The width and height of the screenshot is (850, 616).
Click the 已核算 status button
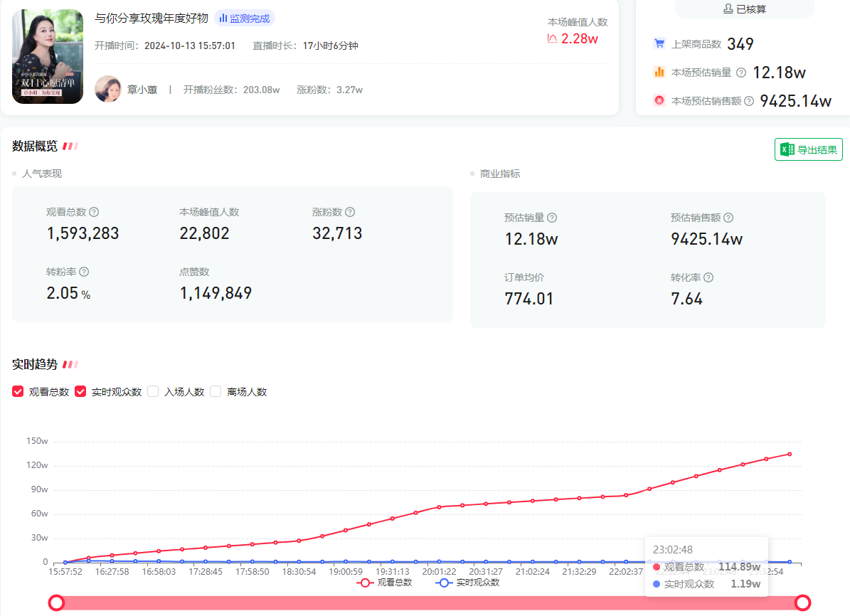coord(744,9)
